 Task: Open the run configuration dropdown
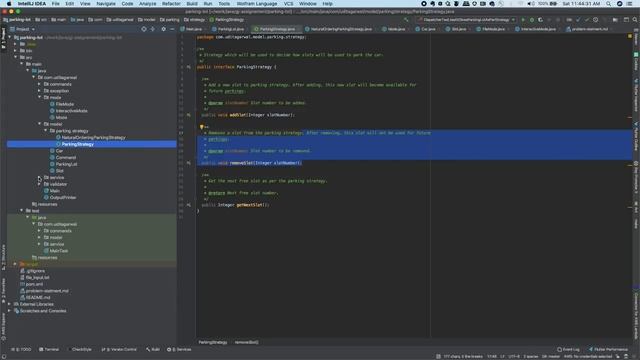point(467,20)
